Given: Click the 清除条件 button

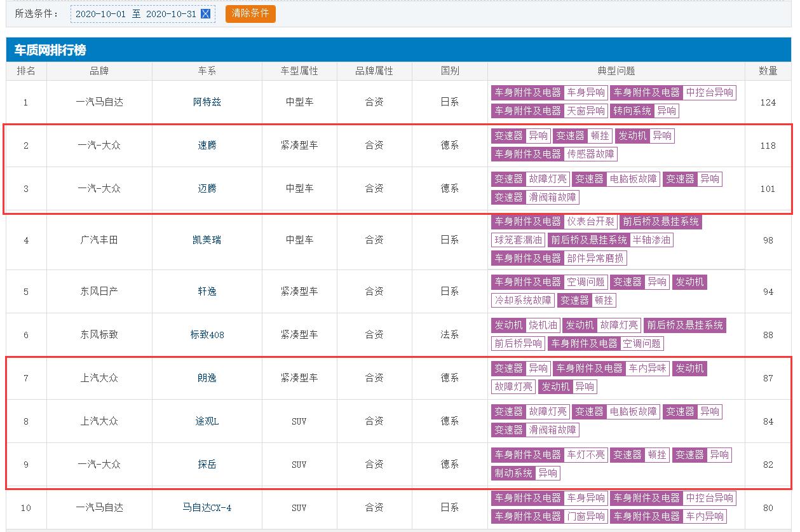Looking at the screenshot, I should pos(250,13).
